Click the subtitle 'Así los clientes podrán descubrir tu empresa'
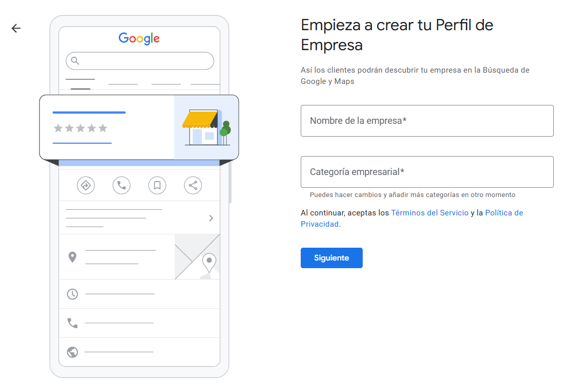The image size is (583, 392). pyautogui.click(x=381, y=70)
